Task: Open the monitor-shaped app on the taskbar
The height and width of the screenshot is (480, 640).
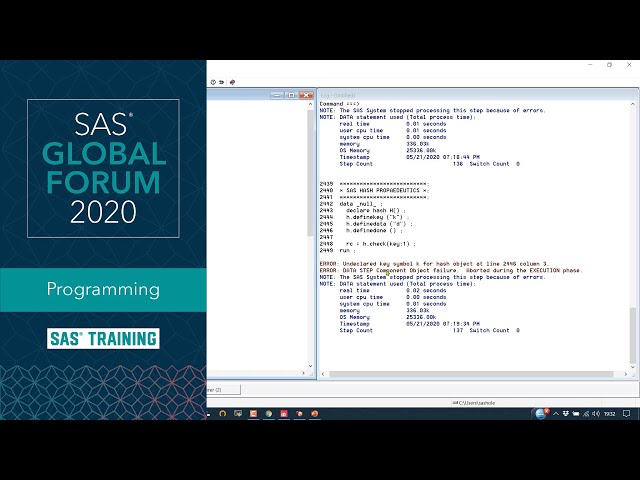Action: click(238, 413)
